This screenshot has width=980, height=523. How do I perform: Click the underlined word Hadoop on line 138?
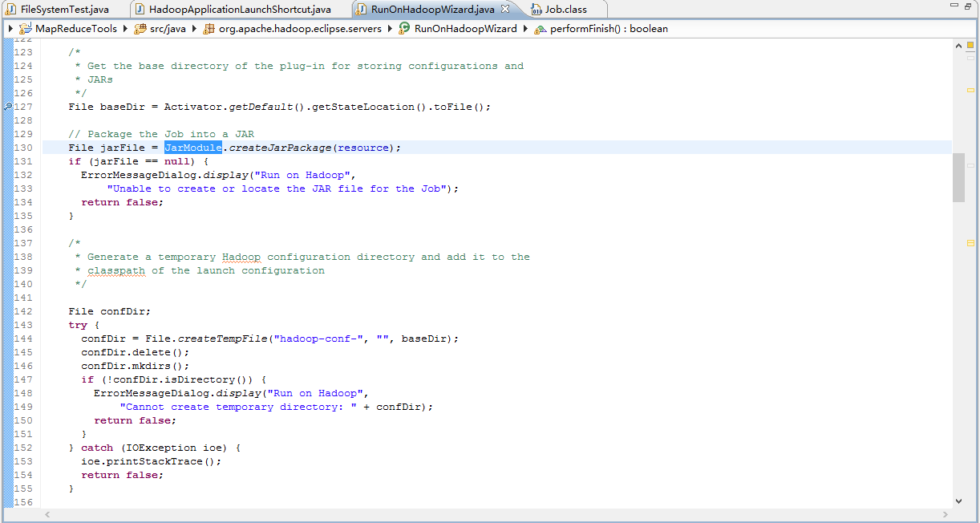pos(241,257)
